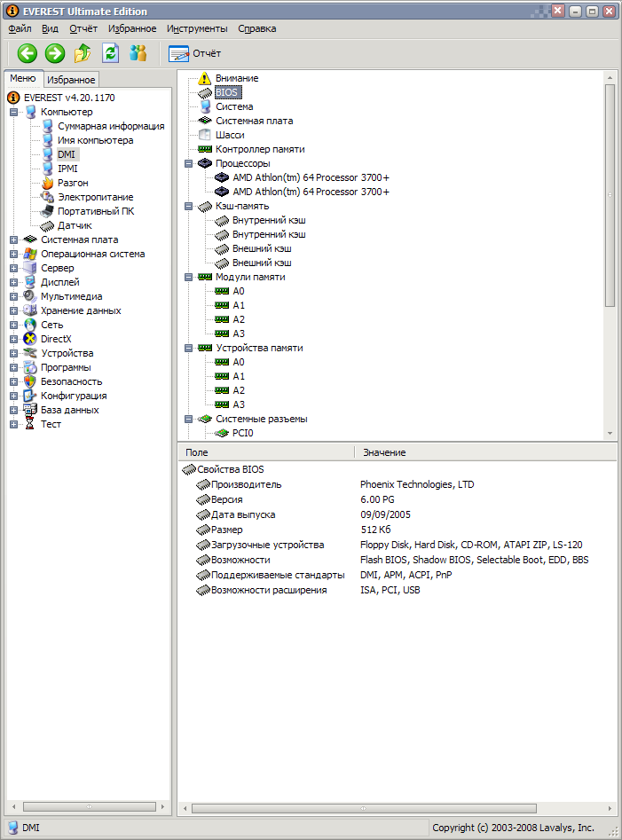Collapse the Системные разъемы node
The image size is (622, 840).
click(x=189, y=419)
